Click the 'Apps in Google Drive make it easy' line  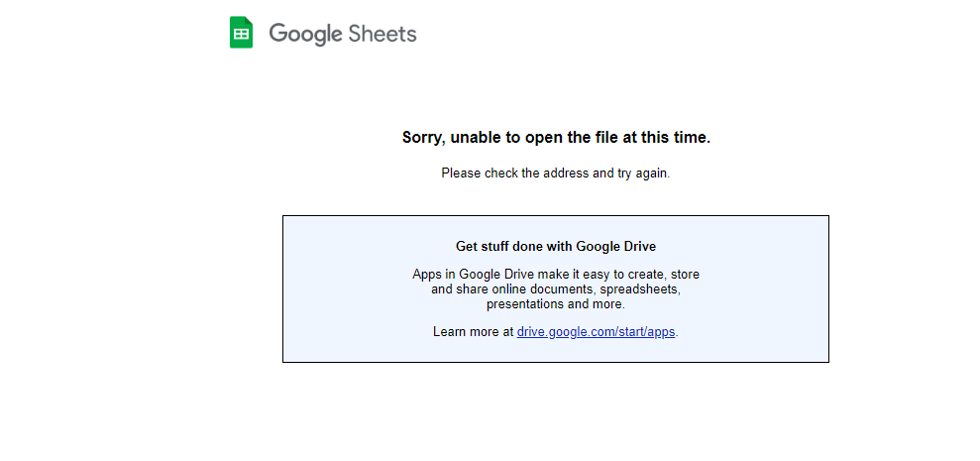[x=556, y=275]
